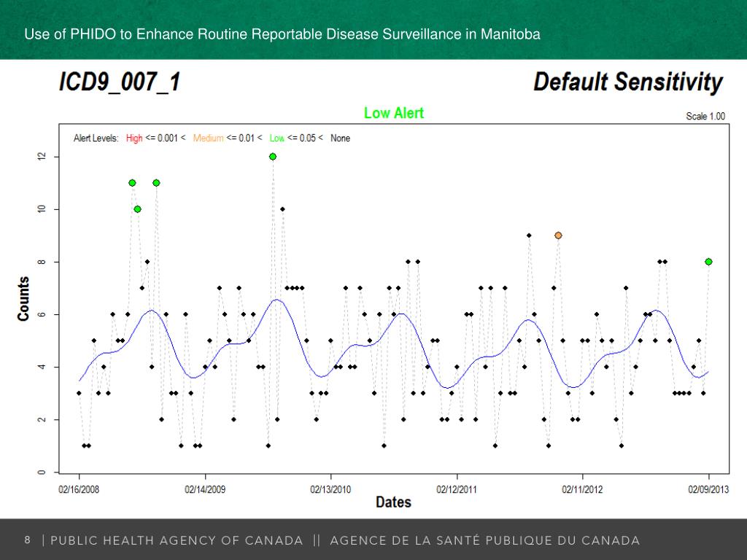Screen dimensions: 747x560
Task: Select the Scale 1.00 label
Action: coord(705,116)
